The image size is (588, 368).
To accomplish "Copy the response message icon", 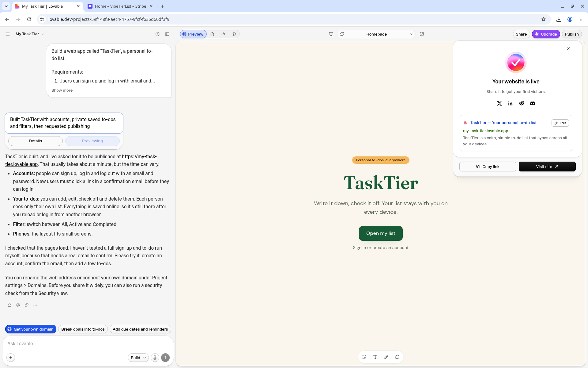I will pos(27,305).
